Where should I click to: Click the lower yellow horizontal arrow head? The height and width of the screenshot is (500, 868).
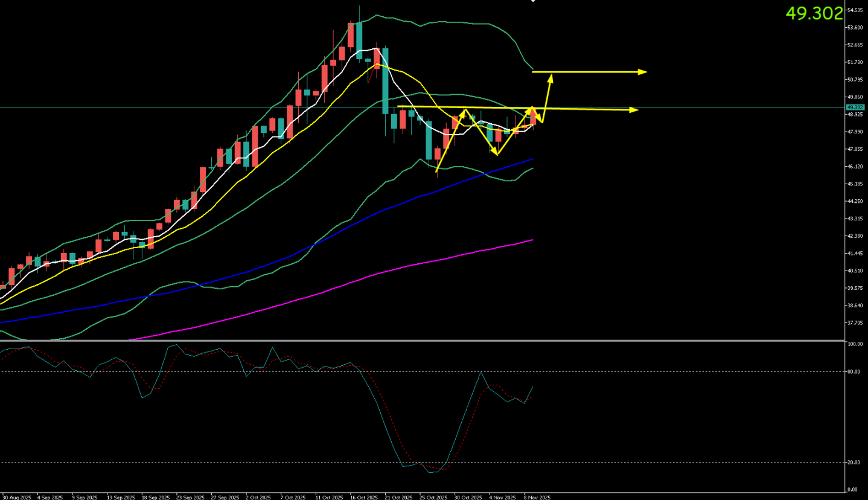coord(634,110)
